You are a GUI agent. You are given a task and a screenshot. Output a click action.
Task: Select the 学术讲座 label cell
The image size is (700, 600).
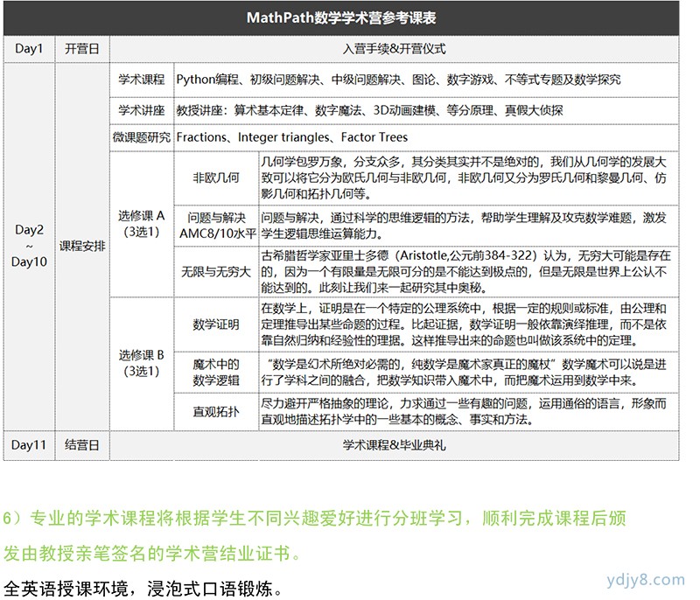click(x=142, y=110)
